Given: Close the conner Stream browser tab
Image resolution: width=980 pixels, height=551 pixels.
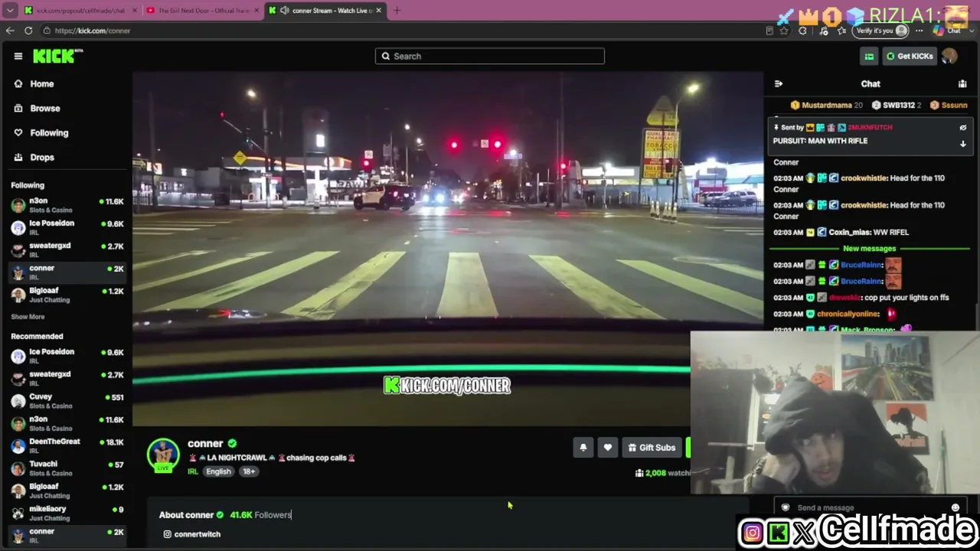Looking at the screenshot, I should pos(378,11).
